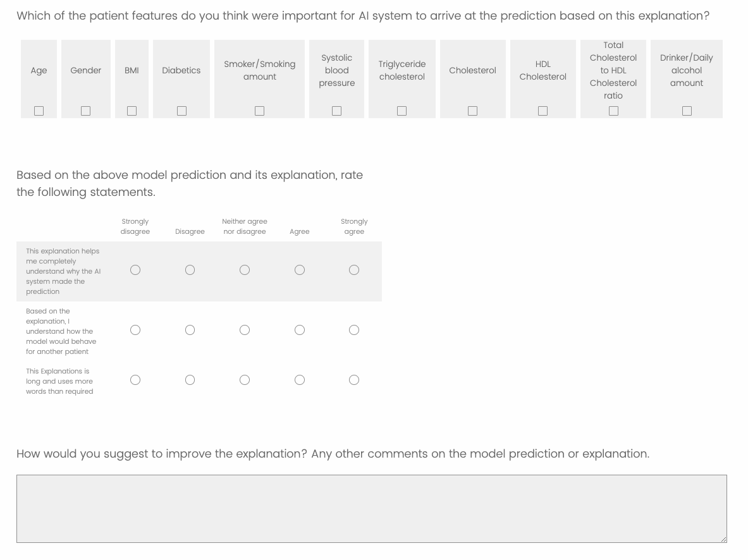748x560 pixels.
Task: Select Agree for 'long and uses more words'
Action: (x=300, y=380)
